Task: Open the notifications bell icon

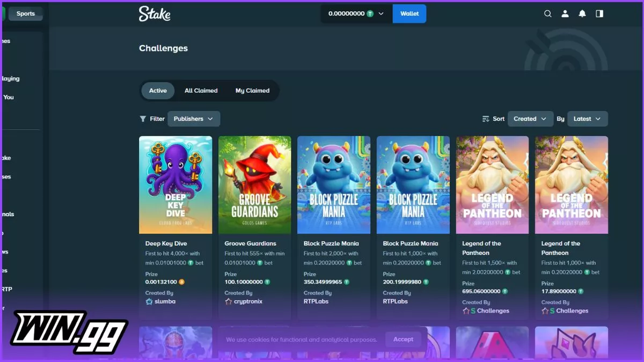Action: 582,14
